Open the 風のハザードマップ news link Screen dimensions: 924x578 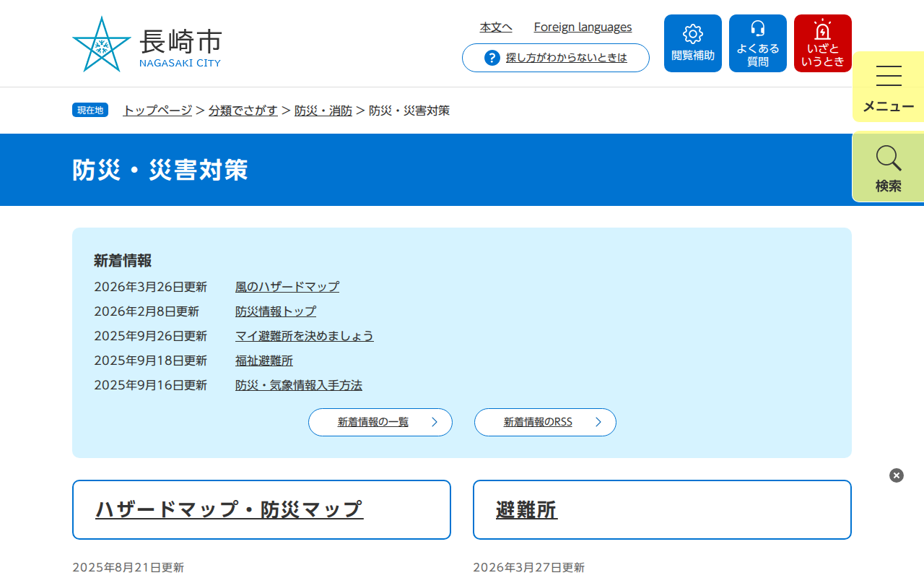(287, 287)
